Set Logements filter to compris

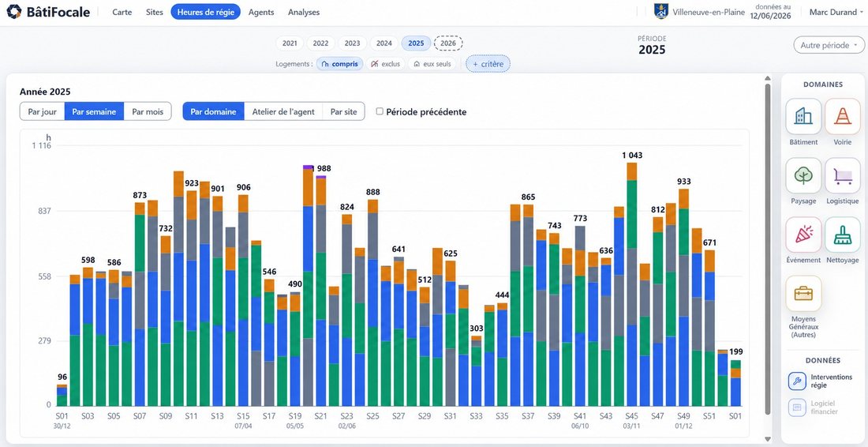[x=340, y=64]
